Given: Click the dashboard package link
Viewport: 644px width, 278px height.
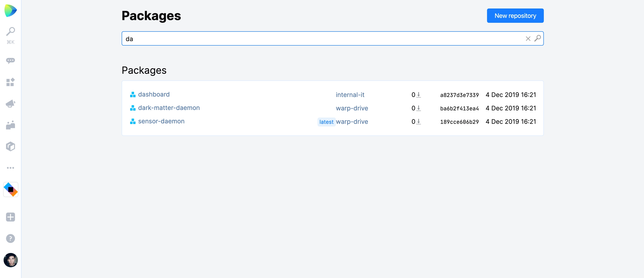Looking at the screenshot, I should click(x=154, y=94).
